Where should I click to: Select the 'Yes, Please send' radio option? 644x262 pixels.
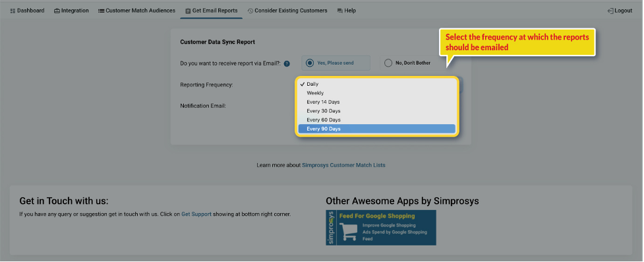[x=336, y=63]
